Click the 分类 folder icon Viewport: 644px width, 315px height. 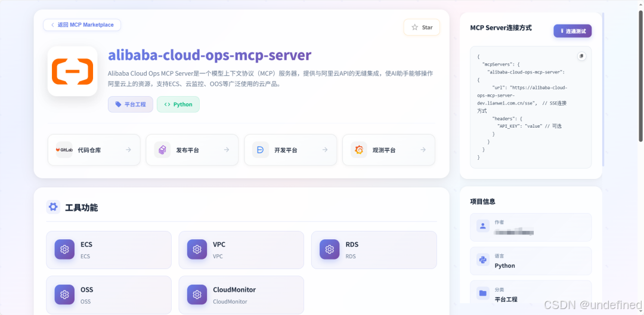483,294
